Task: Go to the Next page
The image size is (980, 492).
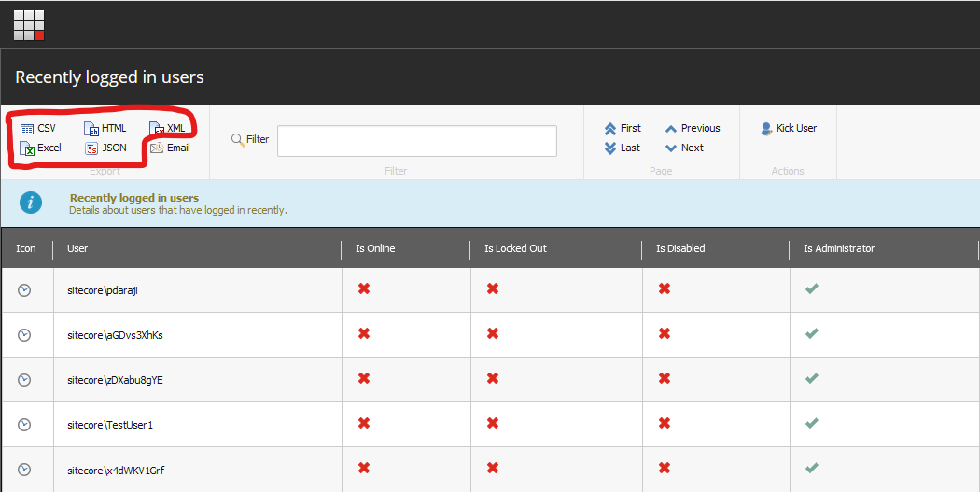Action: pyautogui.click(x=684, y=148)
